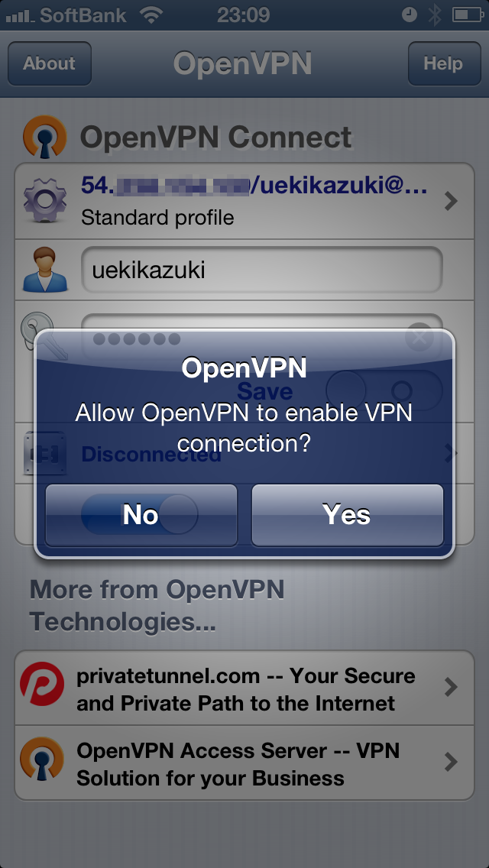Toggle the Save password switch
This screenshot has width=489, height=868.
384,390
